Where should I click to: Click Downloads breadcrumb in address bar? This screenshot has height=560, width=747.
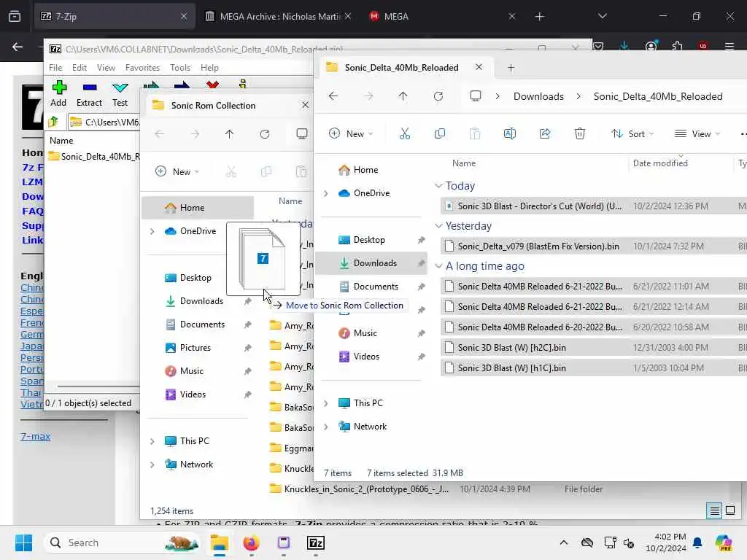pyautogui.click(x=538, y=96)
